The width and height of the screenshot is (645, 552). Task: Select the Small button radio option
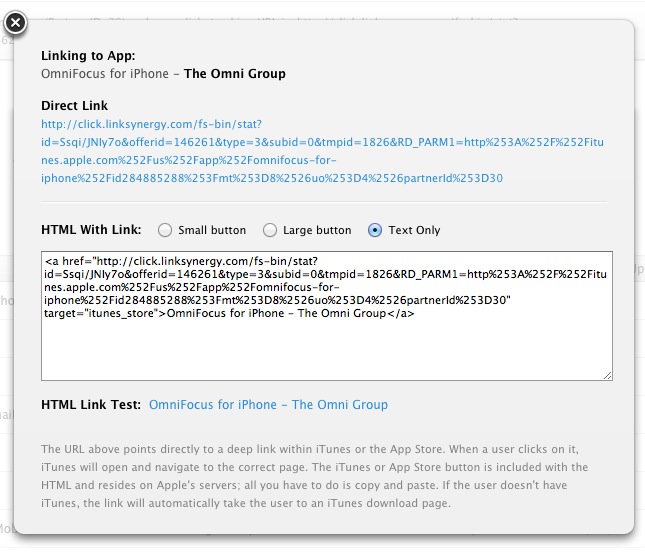165,230
